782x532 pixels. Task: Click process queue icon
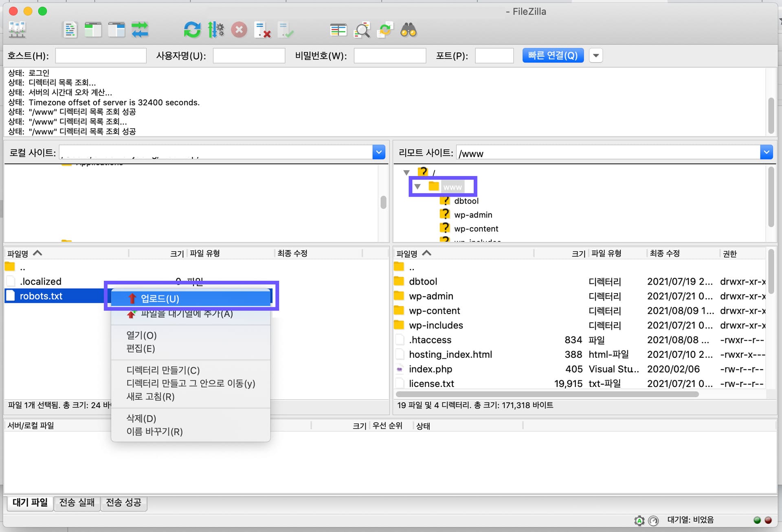(x=215, y=30)
